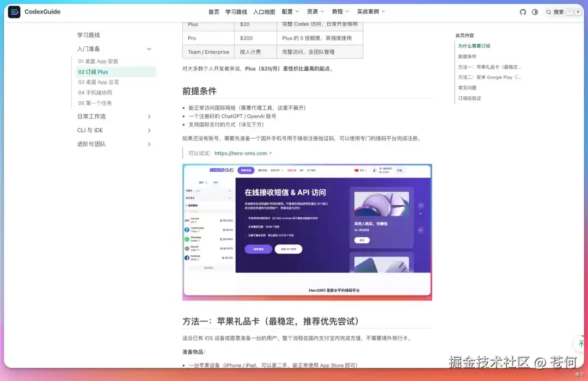Open the 配置 dropdown menu
Viewport: 588px width, 381px height.
coord(290,11)
